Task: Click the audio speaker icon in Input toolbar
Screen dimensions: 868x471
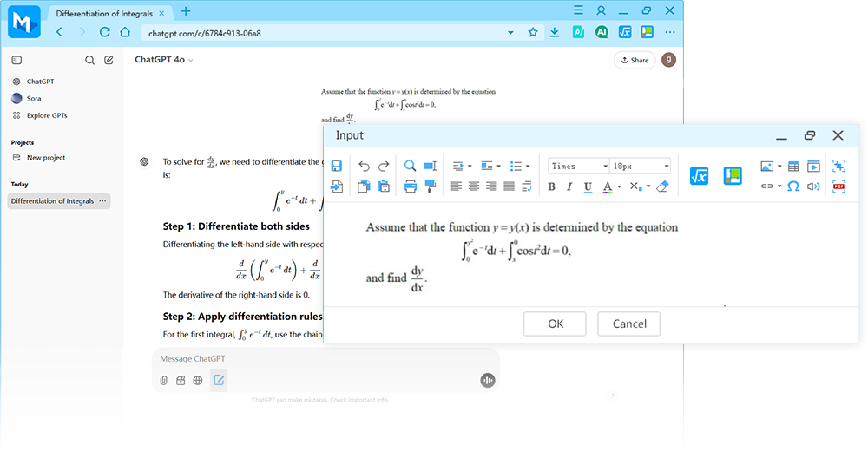Action: pos(813,186)
